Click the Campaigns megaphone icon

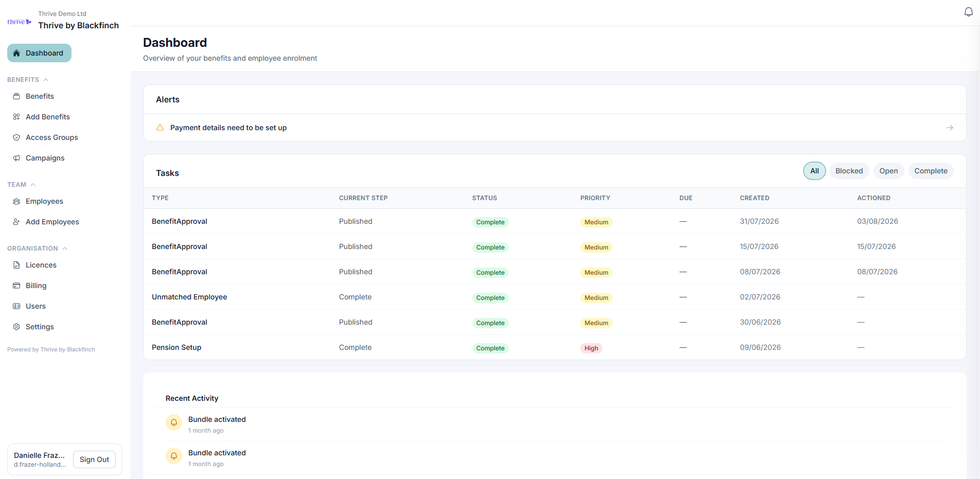pos(16,158)
